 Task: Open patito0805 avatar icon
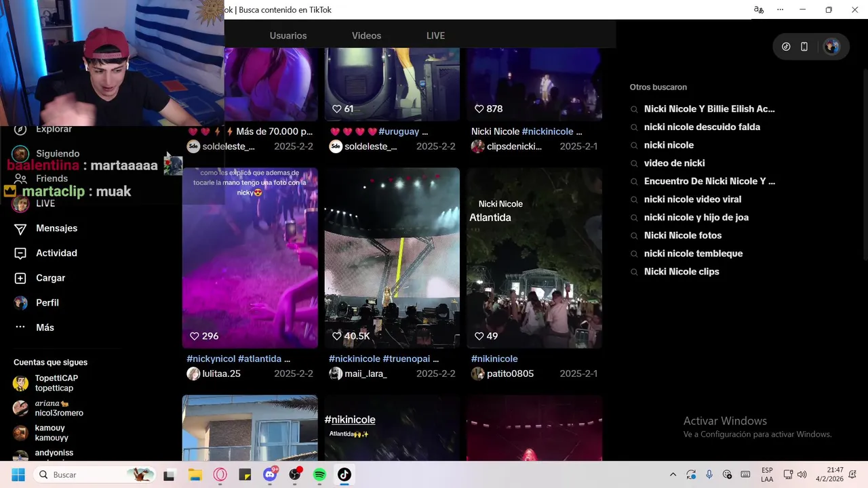coord(478,373)
